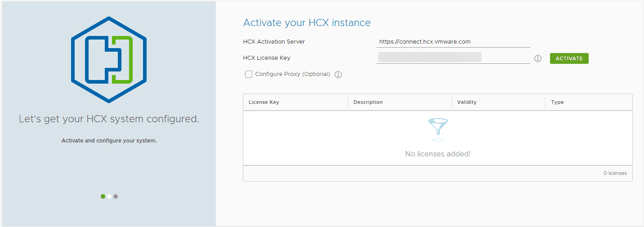The image size is (644, 227).
Task: Click the Type column header
Action: tap(557, 102)
